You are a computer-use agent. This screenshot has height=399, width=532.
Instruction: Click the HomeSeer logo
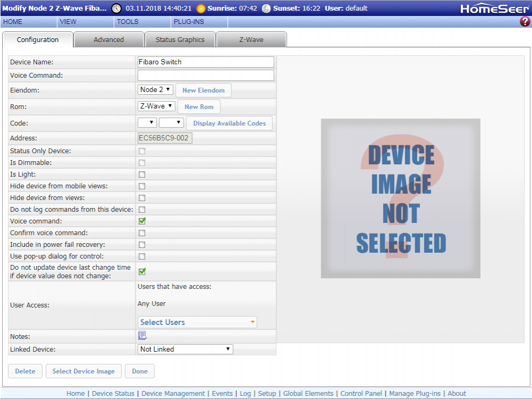point(494,9)
